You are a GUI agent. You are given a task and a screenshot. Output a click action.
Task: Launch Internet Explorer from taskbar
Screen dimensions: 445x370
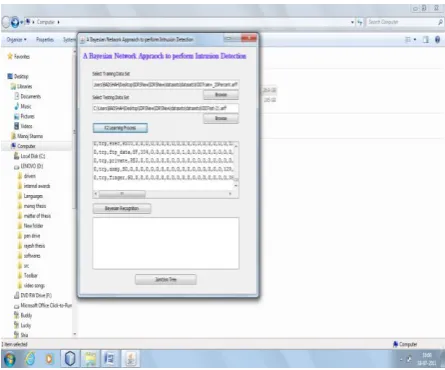tap(30, 359)
